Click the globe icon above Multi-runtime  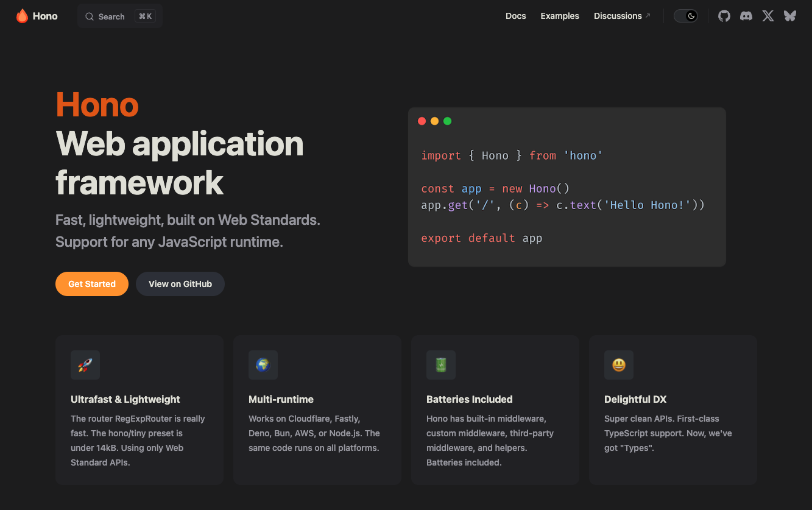click(x=263, y=364)
